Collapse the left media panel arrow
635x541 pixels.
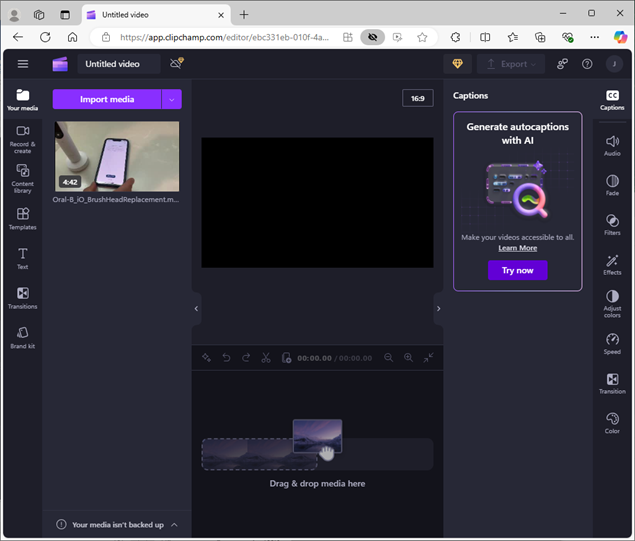coord(196,309)
